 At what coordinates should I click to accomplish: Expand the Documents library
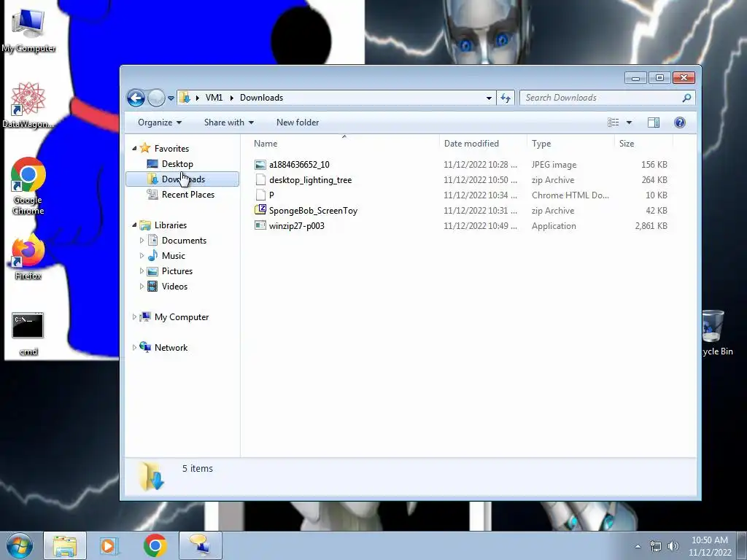click(142, 241)
